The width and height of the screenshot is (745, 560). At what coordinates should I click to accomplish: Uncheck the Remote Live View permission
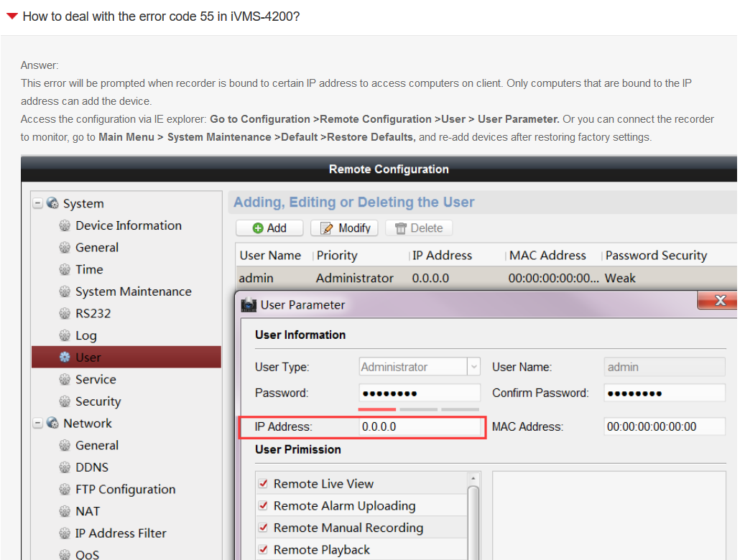click(263, 484)
